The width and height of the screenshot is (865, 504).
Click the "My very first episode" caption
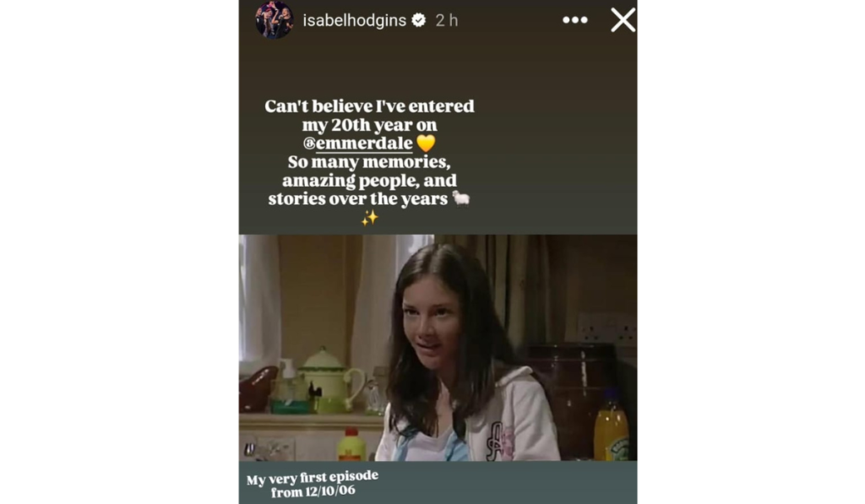[x=313, y=478]
